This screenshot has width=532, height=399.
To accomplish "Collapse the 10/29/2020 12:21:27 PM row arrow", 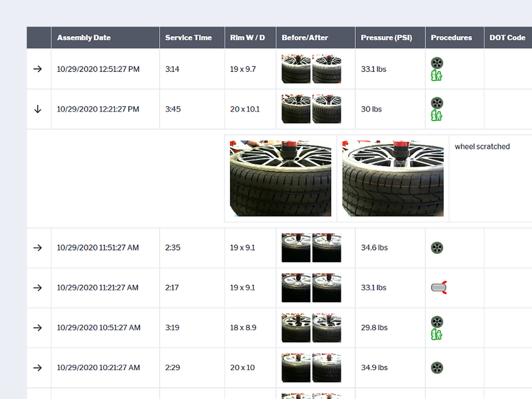I will coord(38,109).
